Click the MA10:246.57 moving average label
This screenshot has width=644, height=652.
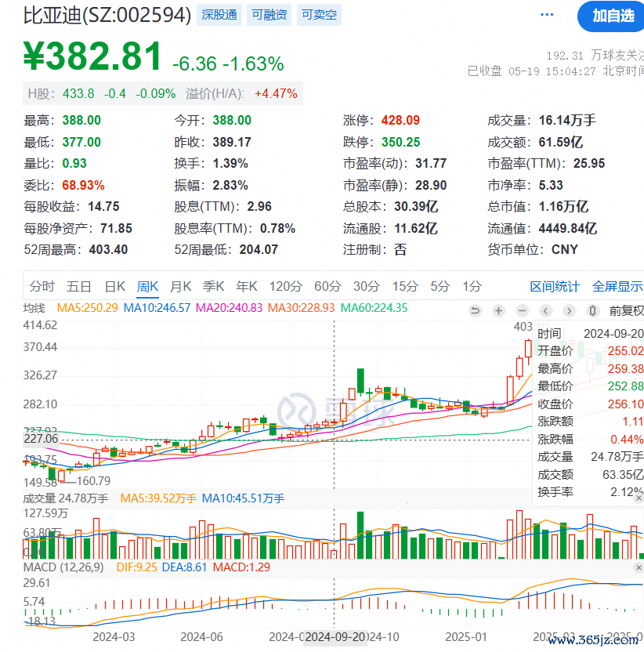(x=157, y=308)
